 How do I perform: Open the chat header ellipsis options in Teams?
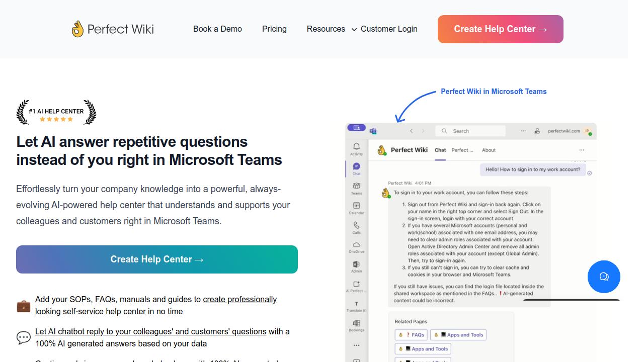click(x=582, y=150)
